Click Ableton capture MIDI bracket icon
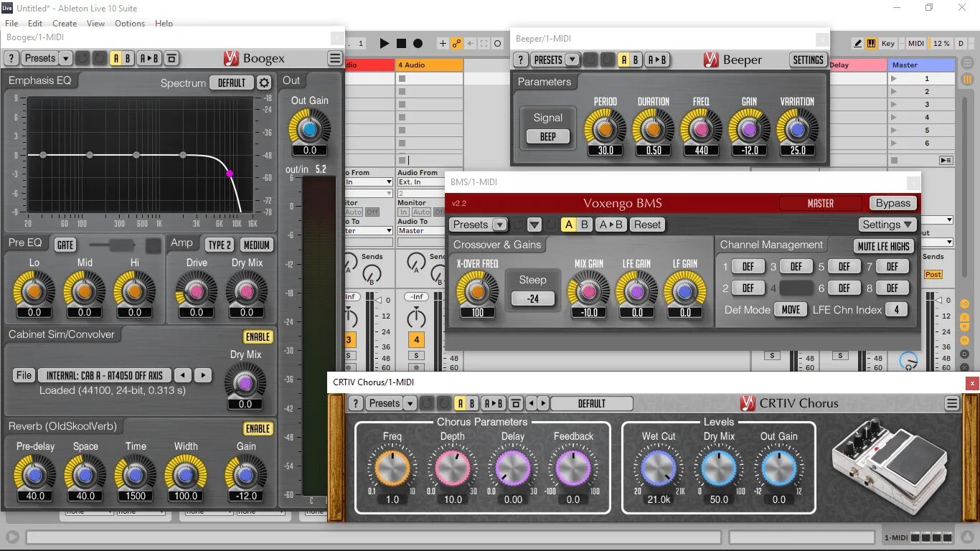The width and height of the screenshot is (980, 551). [484, 44]
